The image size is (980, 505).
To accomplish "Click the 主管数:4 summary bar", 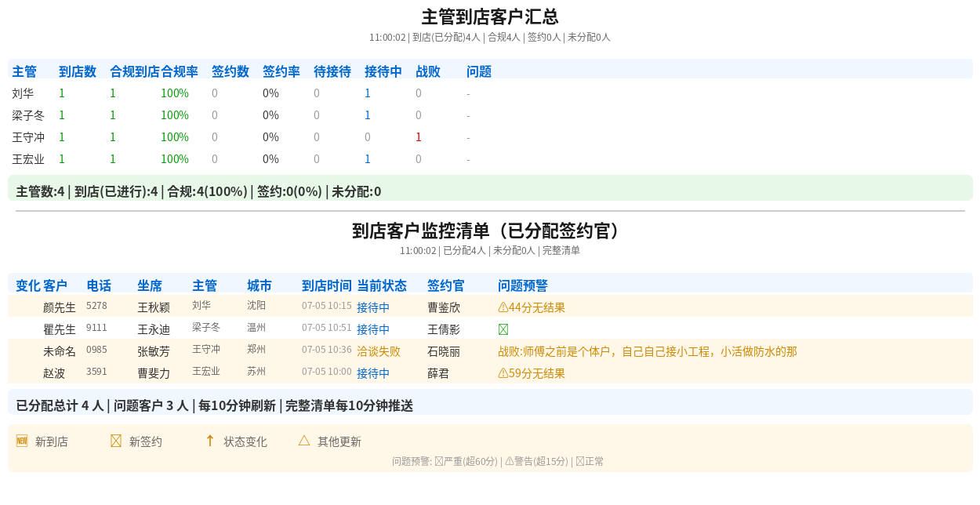I will pos(490,188).
